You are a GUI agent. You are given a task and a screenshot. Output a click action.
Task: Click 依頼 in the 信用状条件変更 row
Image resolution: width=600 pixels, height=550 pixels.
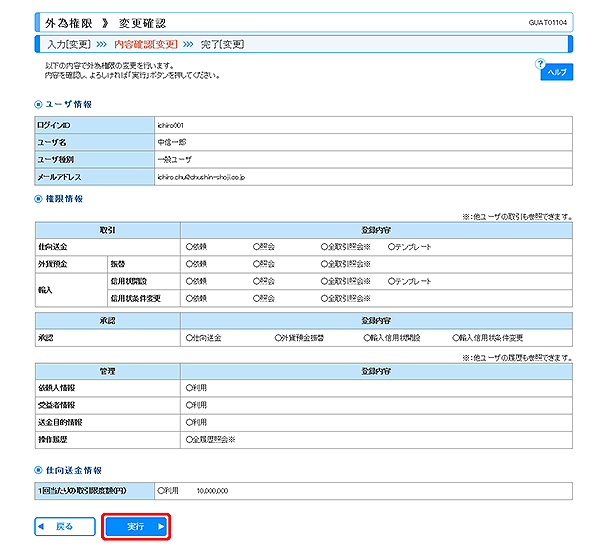click(x=196, y=299)
